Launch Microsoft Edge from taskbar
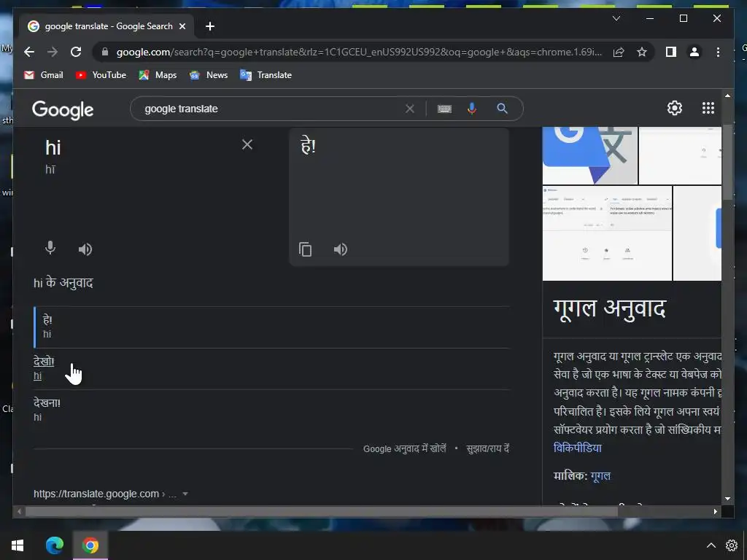The height and width of the screenshot is (560, 747). (54, 545)
